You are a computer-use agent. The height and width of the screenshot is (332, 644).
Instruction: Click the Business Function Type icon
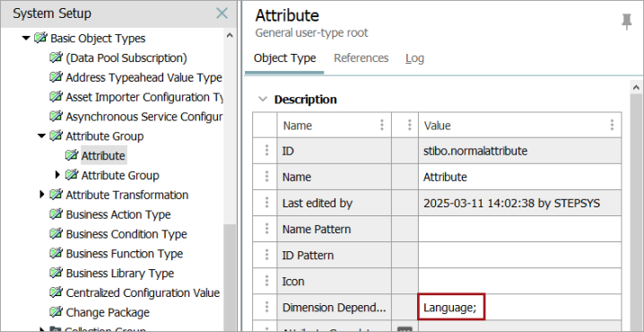[x=57, y=254]
